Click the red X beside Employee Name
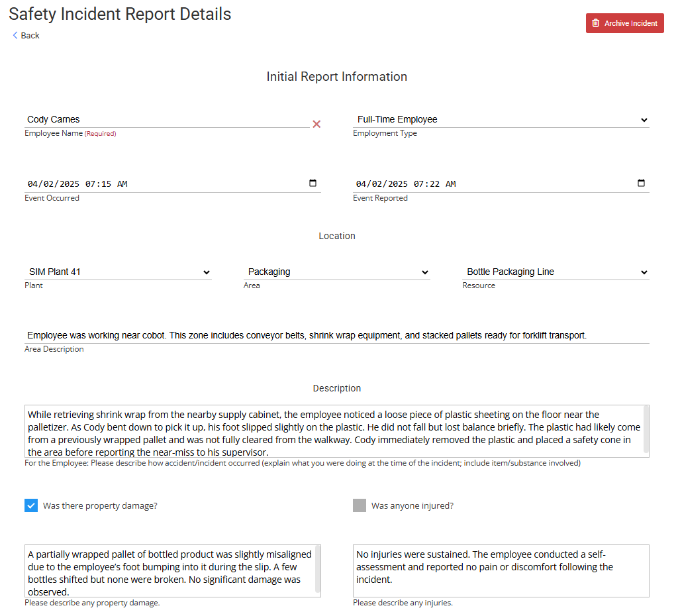 (316, 124)
